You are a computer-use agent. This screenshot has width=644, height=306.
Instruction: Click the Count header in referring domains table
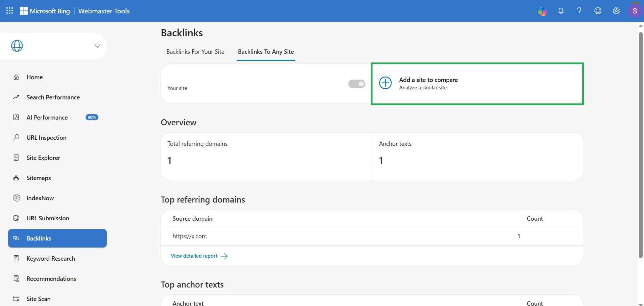pyautogui.click(x=535, y=219)
